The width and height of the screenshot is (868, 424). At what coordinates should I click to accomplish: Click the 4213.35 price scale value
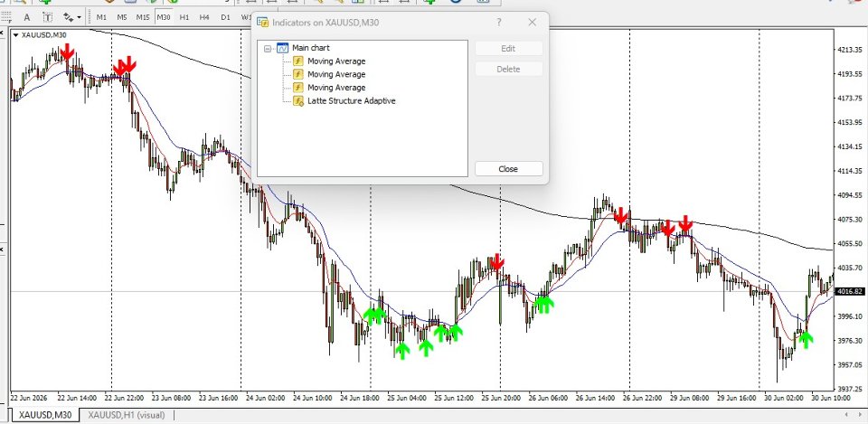point(850,49)
